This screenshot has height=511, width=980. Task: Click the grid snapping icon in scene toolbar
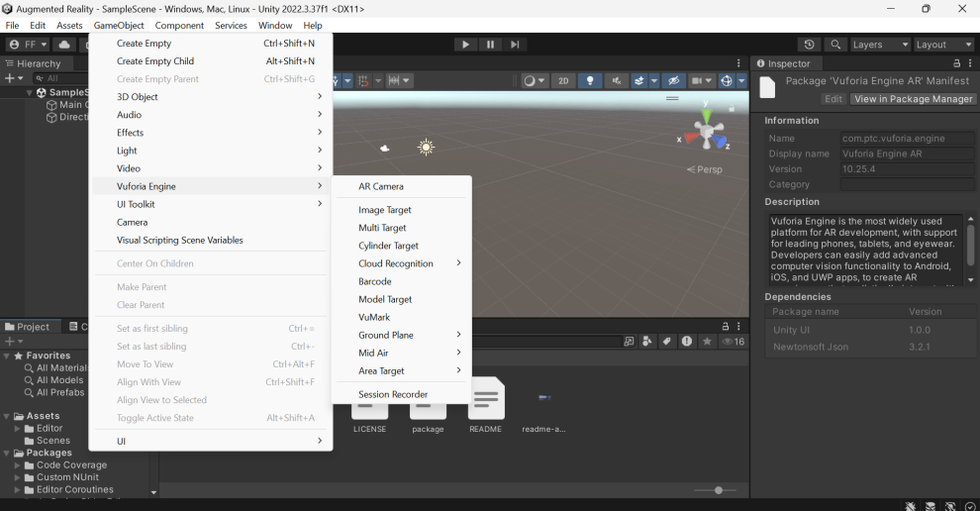pos(363,80)
